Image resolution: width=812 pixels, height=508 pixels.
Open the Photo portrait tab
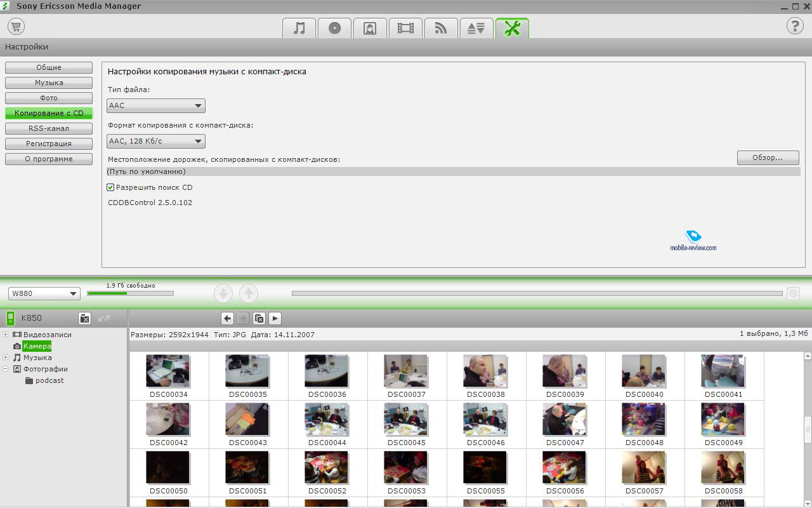coord(370,28)
